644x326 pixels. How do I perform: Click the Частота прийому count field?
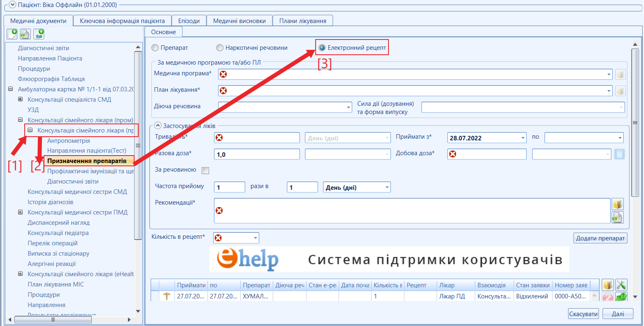pos(230,187)
